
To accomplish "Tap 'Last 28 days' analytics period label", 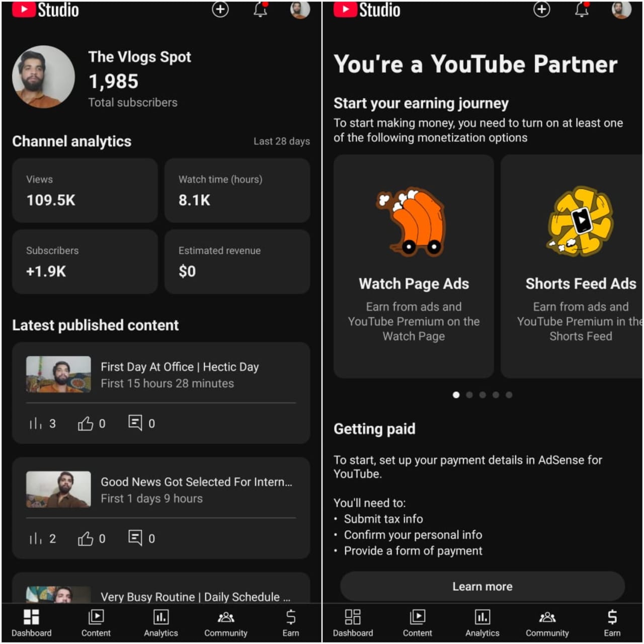I will [282, 141].
